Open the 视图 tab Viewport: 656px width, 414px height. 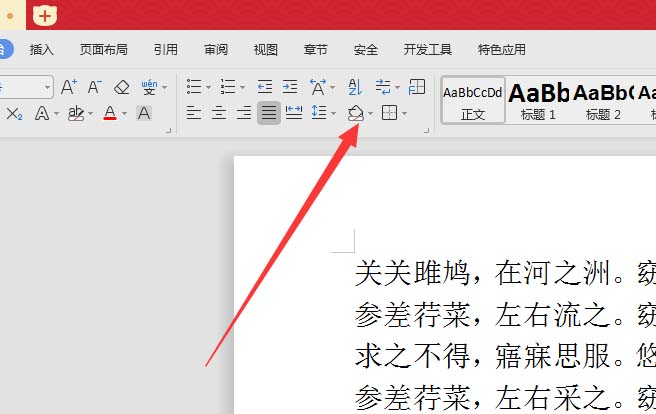266,50
